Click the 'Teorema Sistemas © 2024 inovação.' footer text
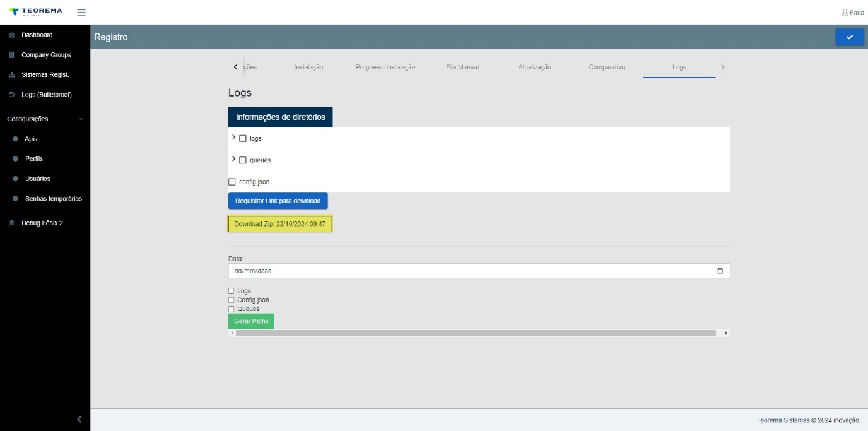This screenshot has width=868, height=431. coord(809,420)
